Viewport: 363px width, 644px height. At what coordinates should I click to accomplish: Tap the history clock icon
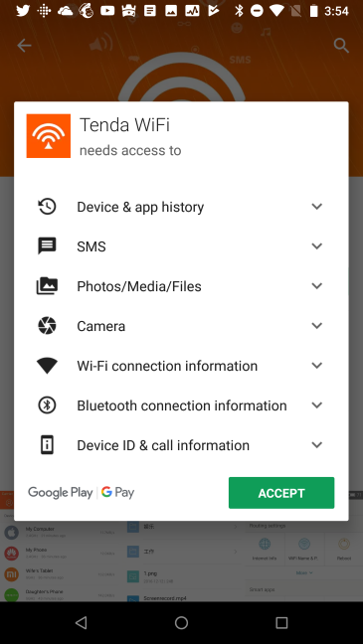coord(47,206)
